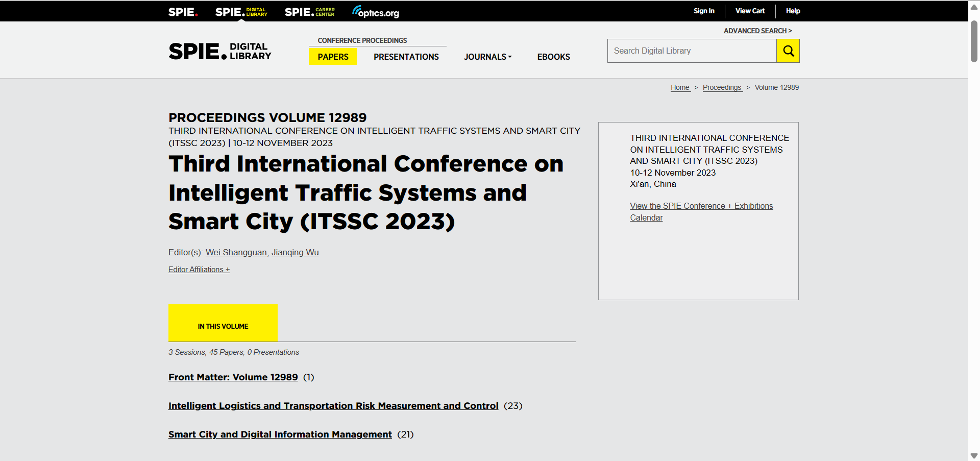
Task: Open editor Jianqing Wu link
Action: [x=295, y=252]
